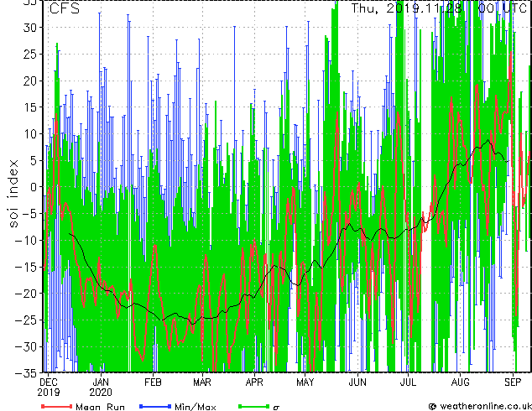Click the JAN 2020 x-axis label
Image resolution: width=532 pixels, height=411 pixels.
[101, 388]
